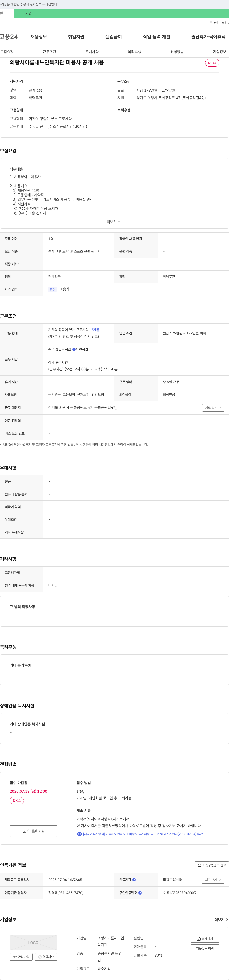Click the 고용24 site logo
This screenshot has width=229, height=980.
pyautogui.click(x=9, y=36)
